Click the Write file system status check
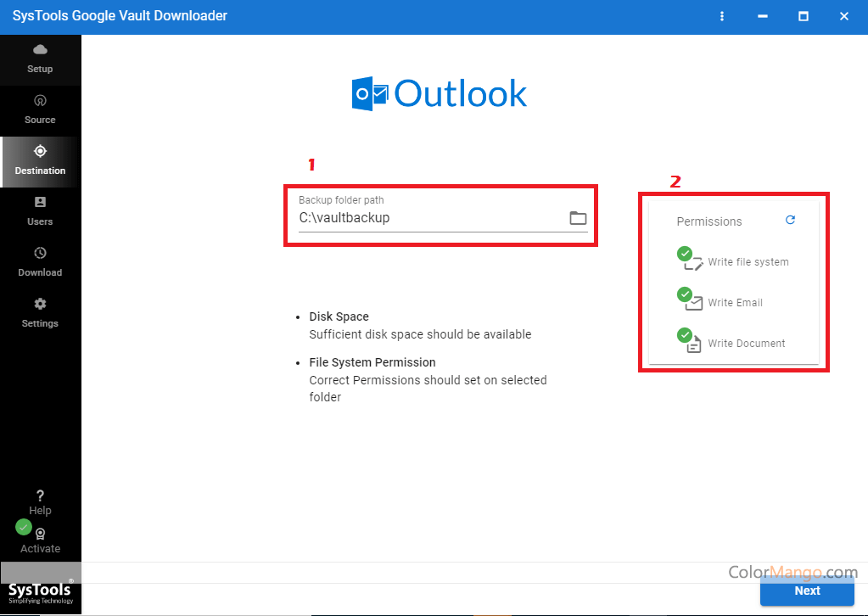The height and width of the screenshot is (616, 868). tap(685, 253)
